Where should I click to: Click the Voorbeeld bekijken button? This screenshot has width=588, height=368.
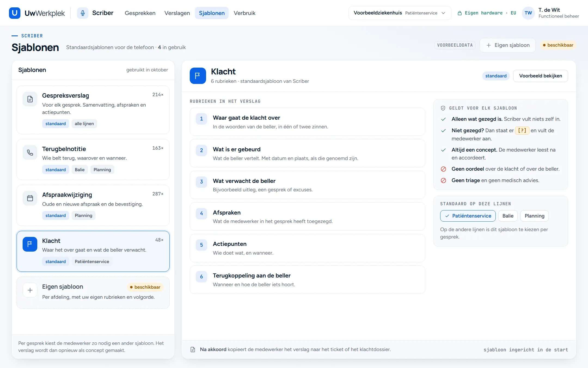click(x=540, y=76)
